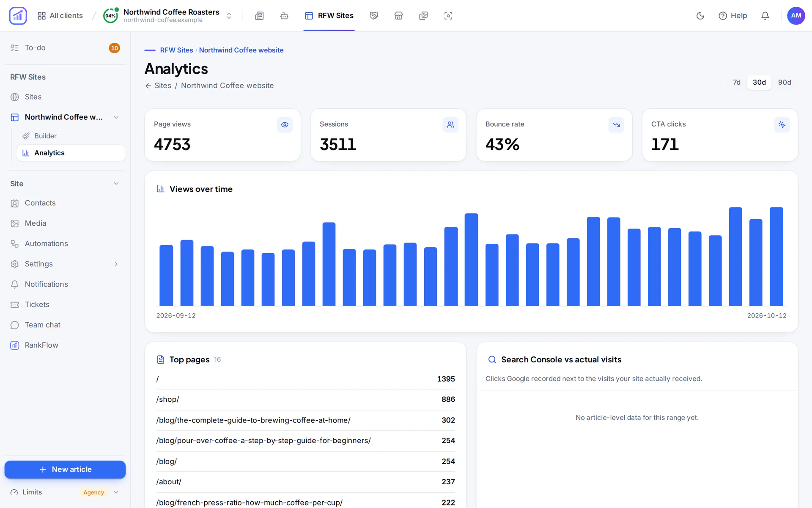The image size is (812, 508).
Task: Open the client switcher chevrons for Northwind Coffee Roasters
Action: tap(229, 16)
